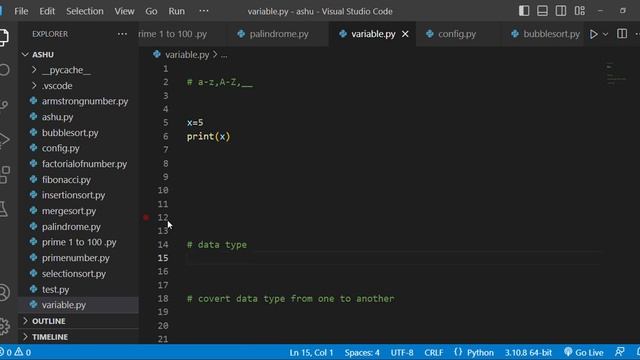Viewport: 640px width, 360px height.
Task: Open Go Live server from status bar
Action: (584, 352)
